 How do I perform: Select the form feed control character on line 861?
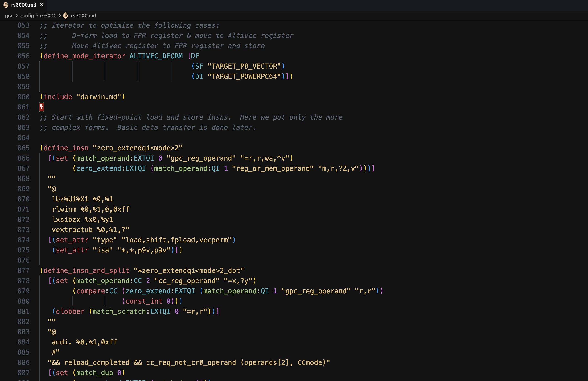[x=42, y=107]
